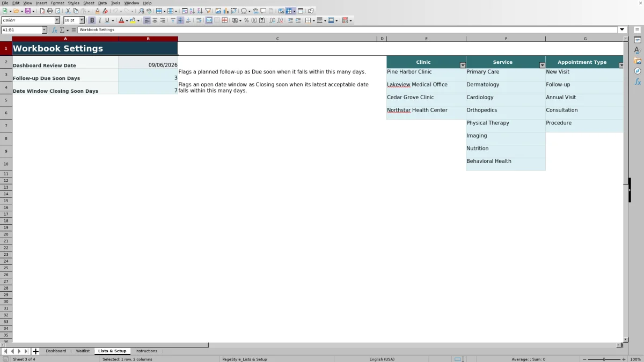Click the Clone Formatting paintbrush icon

97,11
